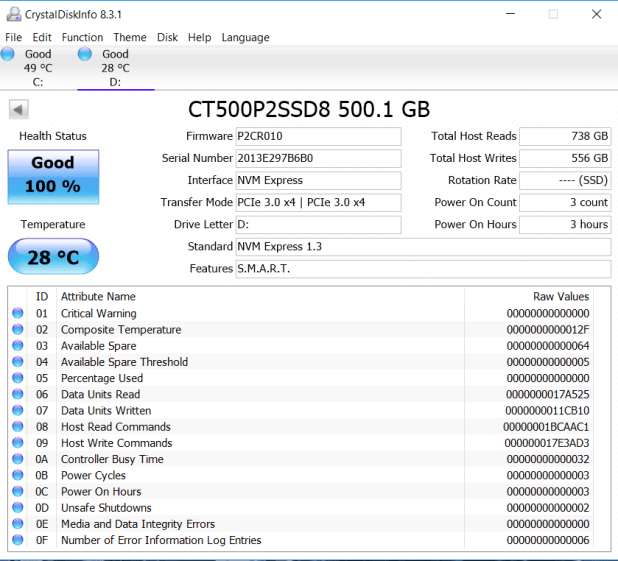Click status orb beside Host Write Commands

(x=18, y=442)
